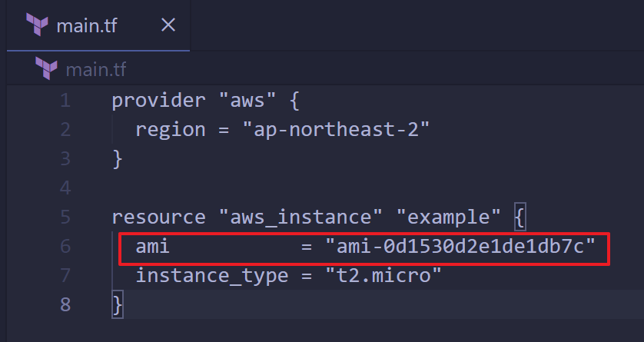Click line number 1 in the gutter
Image resolution: width=644 pixels, height=342 pixels.
66,101
